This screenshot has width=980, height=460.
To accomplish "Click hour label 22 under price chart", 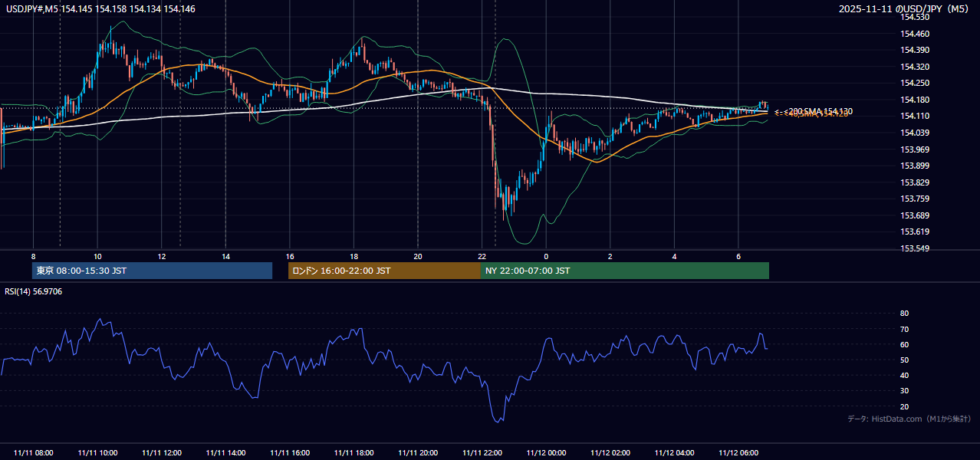I will pyautogui.click(x=482, y=256).
